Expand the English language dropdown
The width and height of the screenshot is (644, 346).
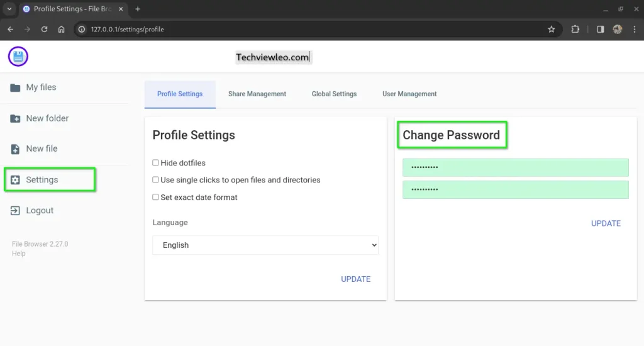[265, 245]
